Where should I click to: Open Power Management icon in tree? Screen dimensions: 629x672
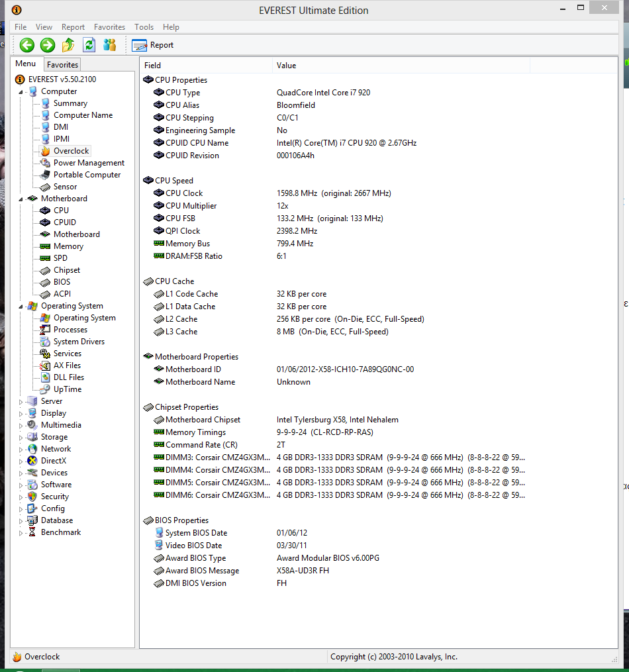46,163
